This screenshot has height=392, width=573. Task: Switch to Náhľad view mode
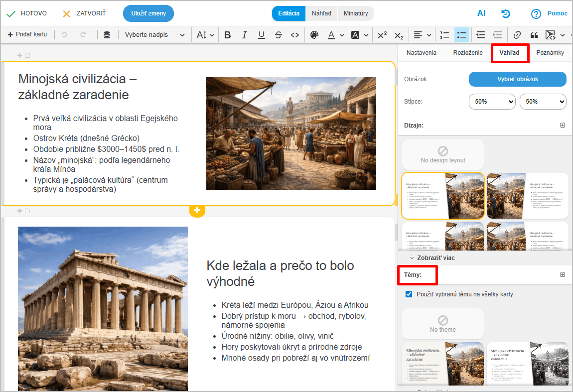(321, 13)
